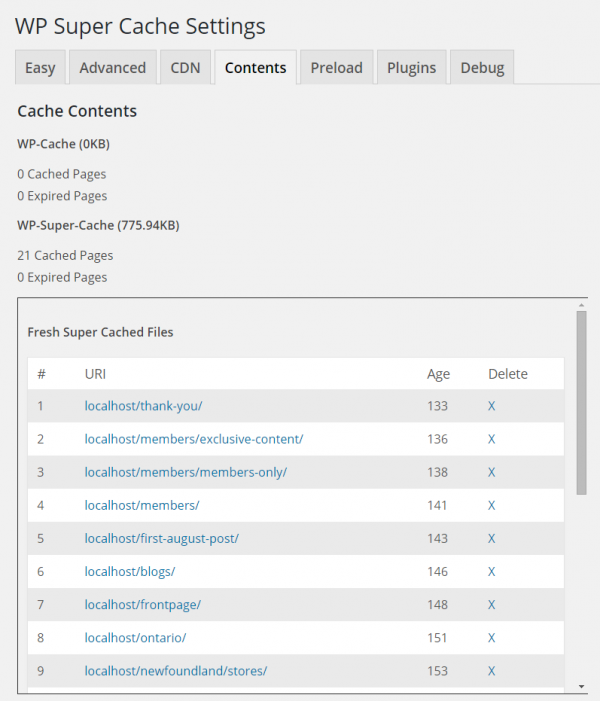Click the WP-Cache (0KB) label
Image resolution: width=600 pixels, height=701 pixels.
(x=63, y=144)
